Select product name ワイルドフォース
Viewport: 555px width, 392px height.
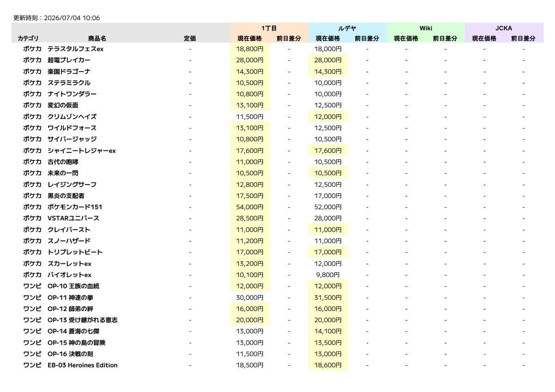(x=72, y=128)
